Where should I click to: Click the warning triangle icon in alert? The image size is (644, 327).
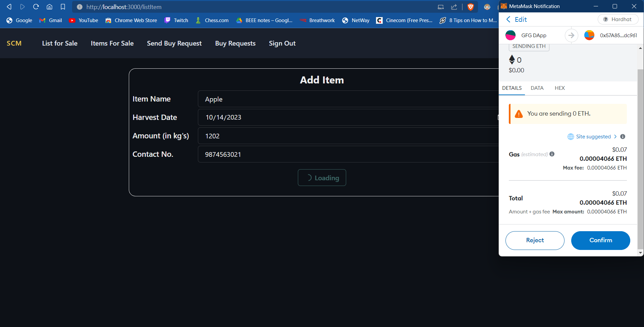click(519, 114)
